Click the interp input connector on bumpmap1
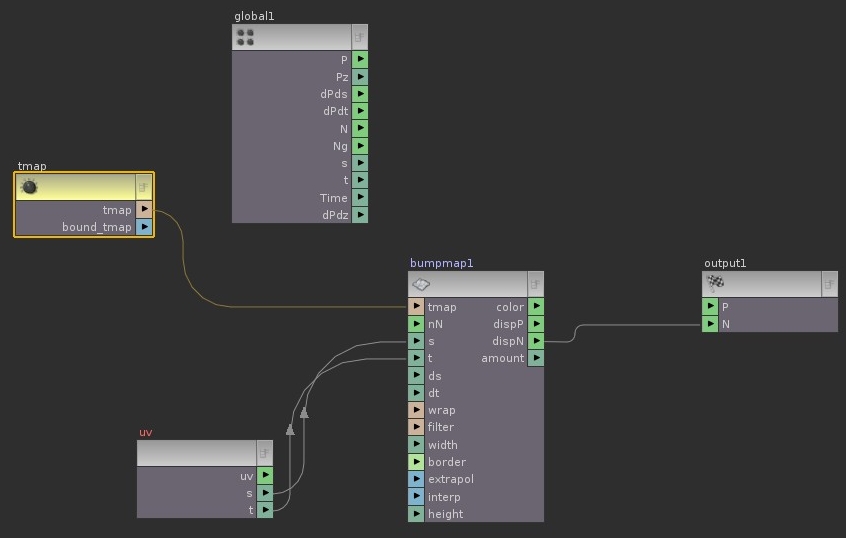This screenshot has width=846, height=538. pyautogui.click(x=416, y=496)
